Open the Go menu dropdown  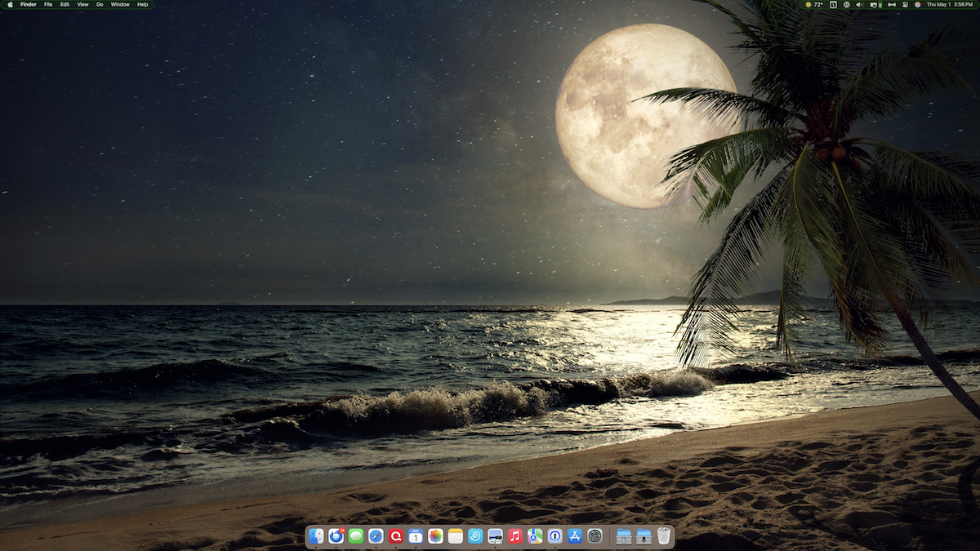[x=99, y=4]
